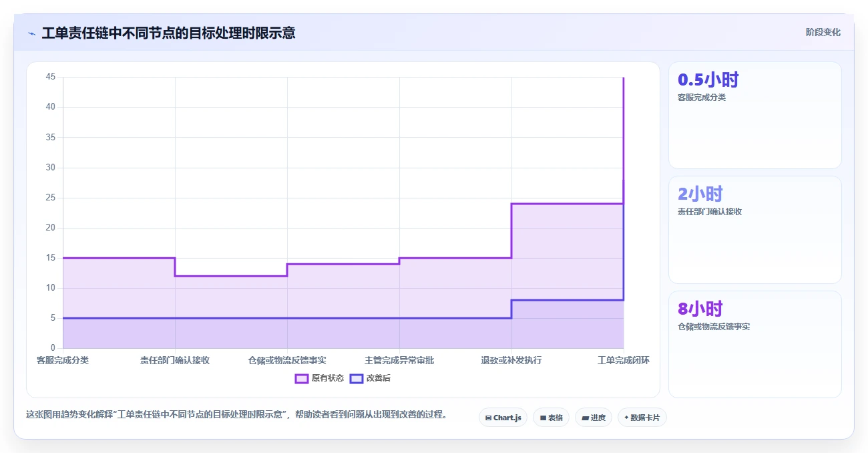Click the y-axis value 10
This screenshot has width=868, height=453.
click(x=51, y=288)
